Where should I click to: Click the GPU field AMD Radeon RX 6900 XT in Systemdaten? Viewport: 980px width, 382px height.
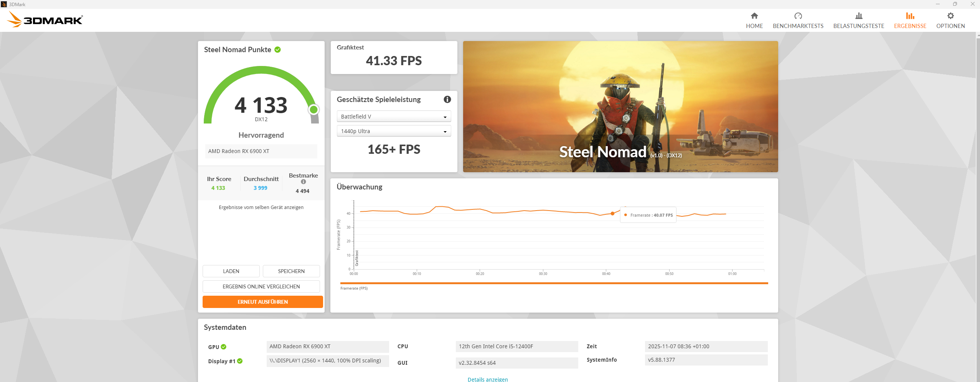[x=328, y=346]
